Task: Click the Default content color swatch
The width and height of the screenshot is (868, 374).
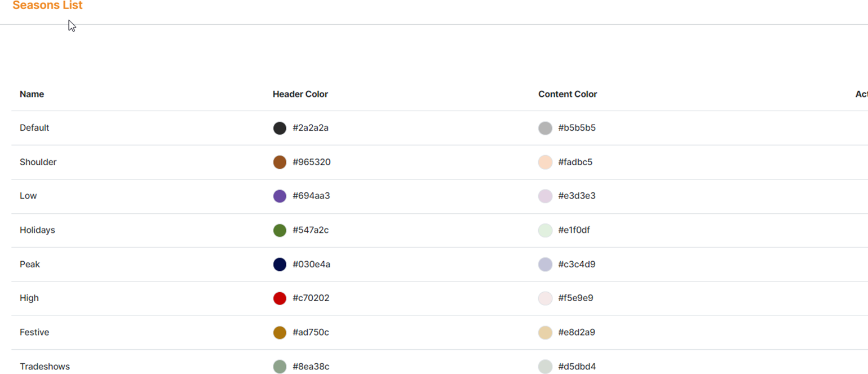Action: [x=545, y=128]
